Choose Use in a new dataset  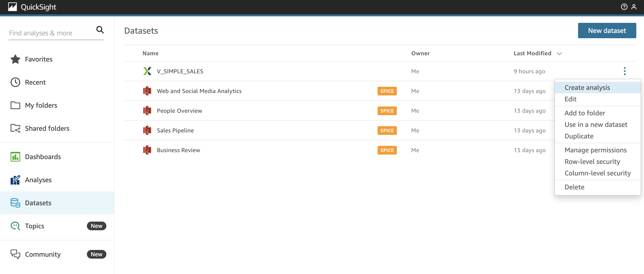[598, 125]
